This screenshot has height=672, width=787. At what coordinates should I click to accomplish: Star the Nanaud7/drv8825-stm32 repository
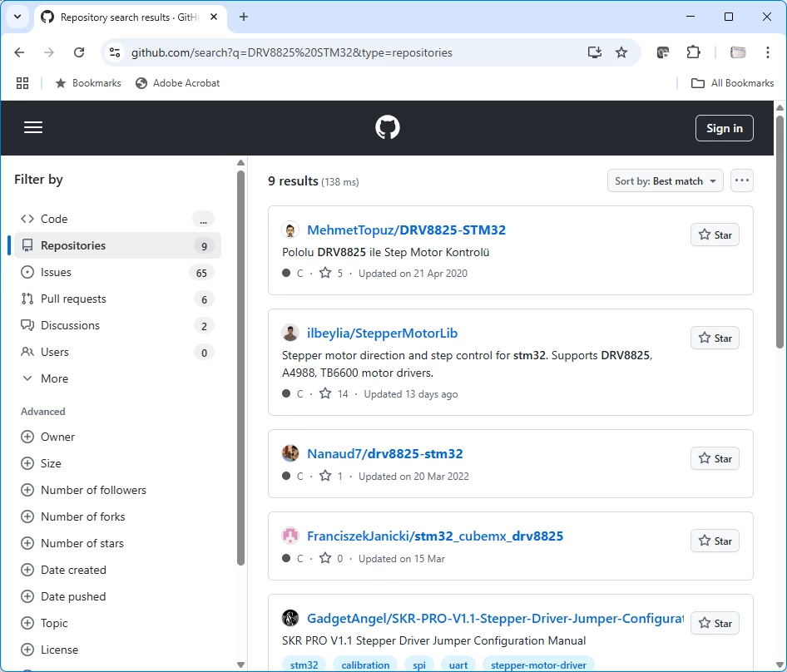715,458
